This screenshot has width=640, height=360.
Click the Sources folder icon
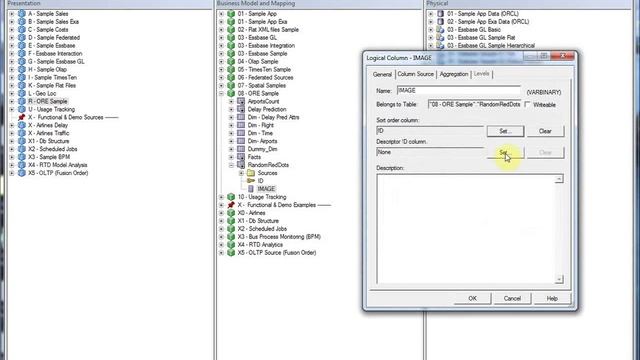pos(251,173)
